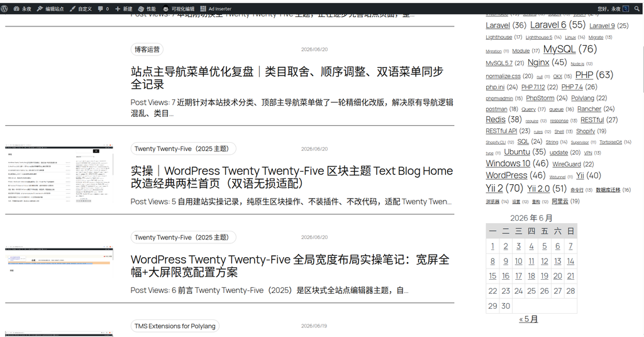Viewport: 644px width, 337px height.
Task: Select calendar day 20
Action: tap(557, 276)
